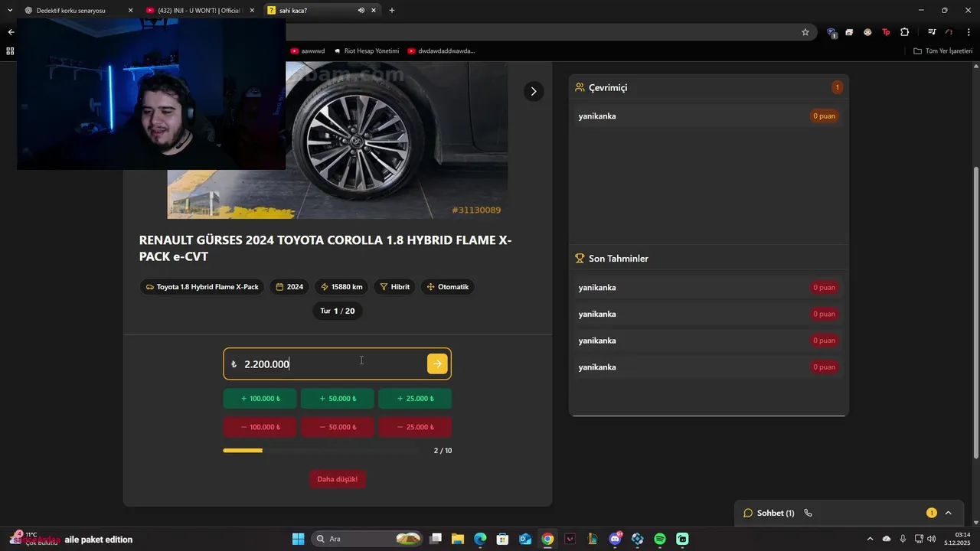Image resolution: width=980 pixels, height=551 pixels.
Task: Click the Sohbet (1) chat label
Action: (x=776, y=513)
